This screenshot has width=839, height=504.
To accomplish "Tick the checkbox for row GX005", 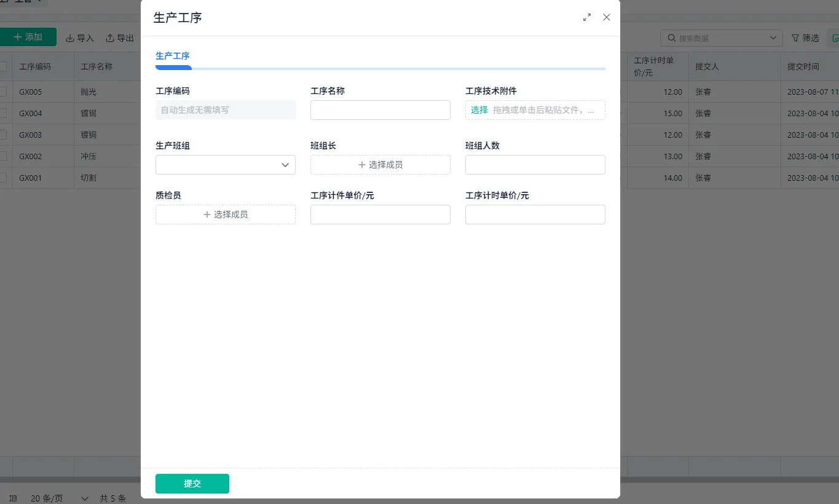I will 2,92.
